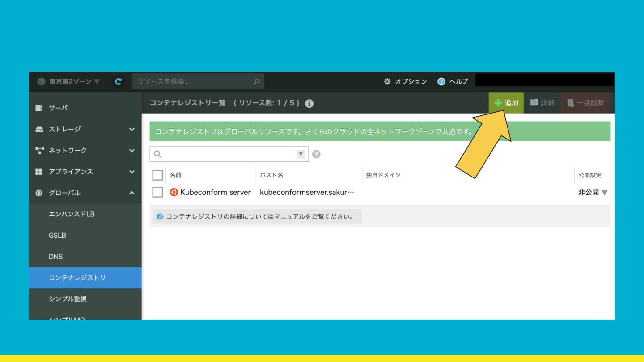Open エンハンスドLB in the sidebar
644x362 pixels.
85,214
